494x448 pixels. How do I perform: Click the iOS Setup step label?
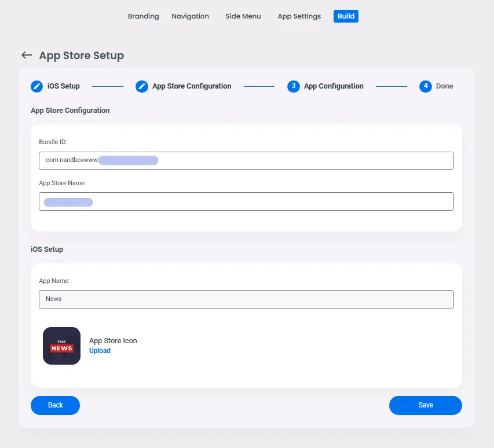[64, 86]
